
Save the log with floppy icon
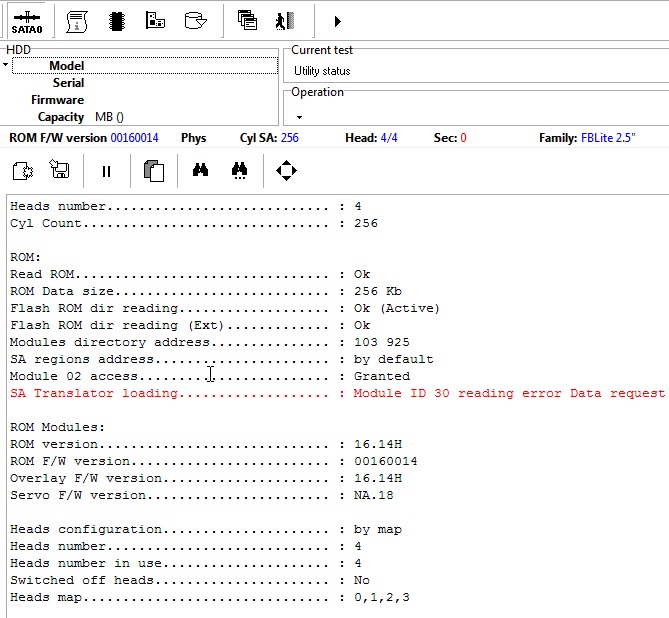(x=60, y=169)
